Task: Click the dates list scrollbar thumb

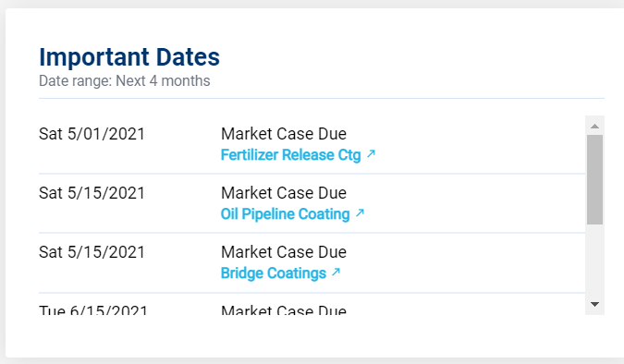Action: (595, 179)
